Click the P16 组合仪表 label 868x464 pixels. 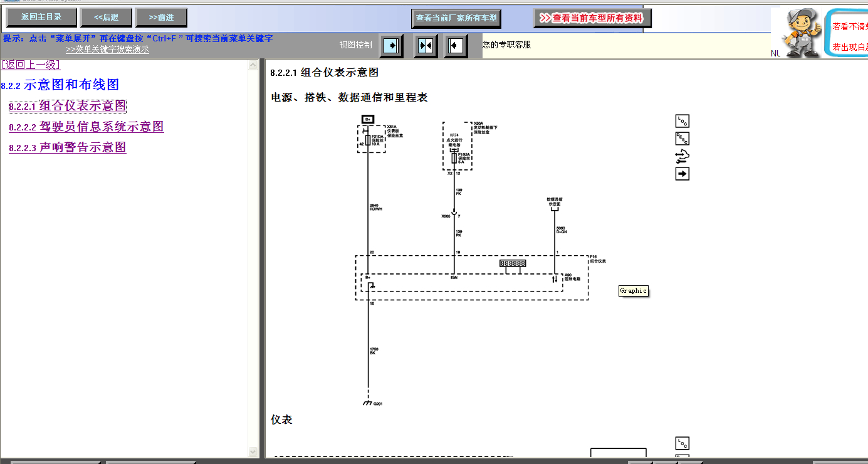598,258
